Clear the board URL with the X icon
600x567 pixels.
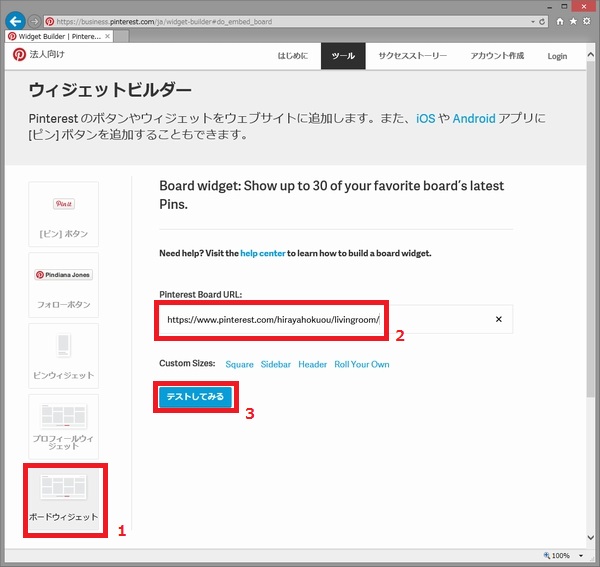click(x=498, y=320)
